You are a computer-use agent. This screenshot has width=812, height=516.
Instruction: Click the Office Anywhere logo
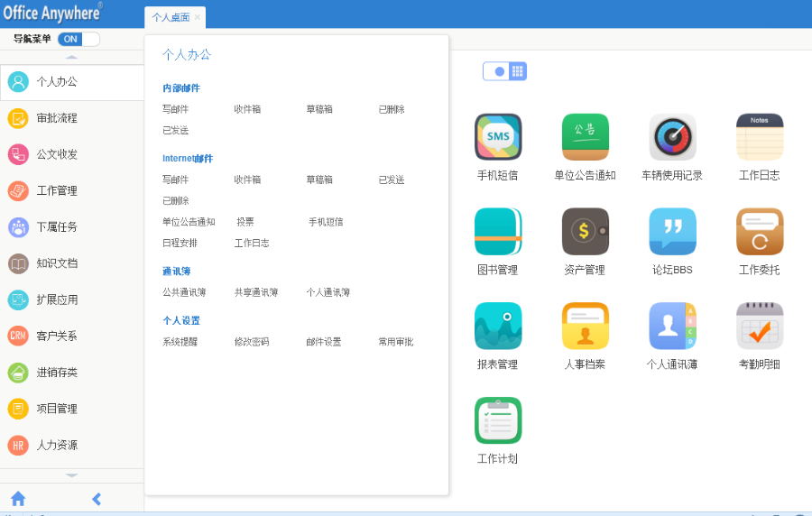[x=52, y=13]
